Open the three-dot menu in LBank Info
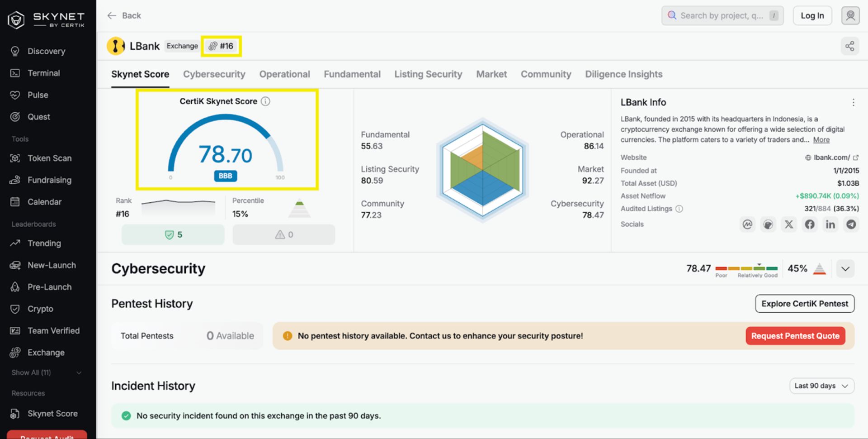The image size is (868, 439). click(x=853, y=103)
